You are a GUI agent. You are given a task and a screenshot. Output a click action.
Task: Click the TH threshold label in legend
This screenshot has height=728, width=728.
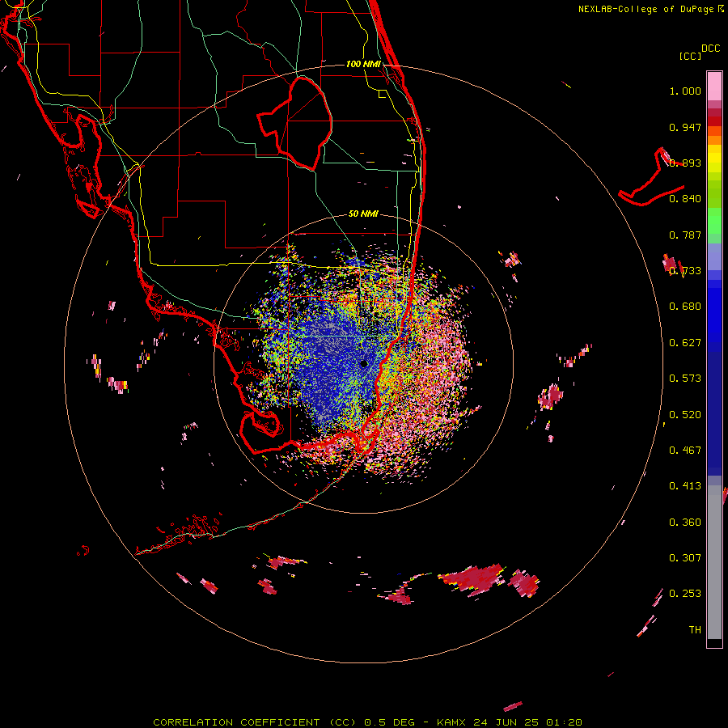pyautogui.click(x=695, y=630)
